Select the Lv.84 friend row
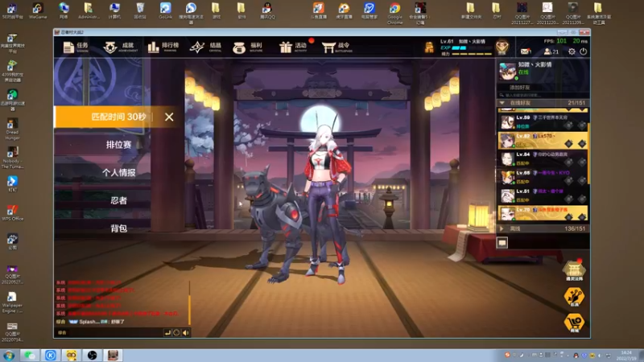The height and width of the screenshot is (362, 644). coord(542,158)
